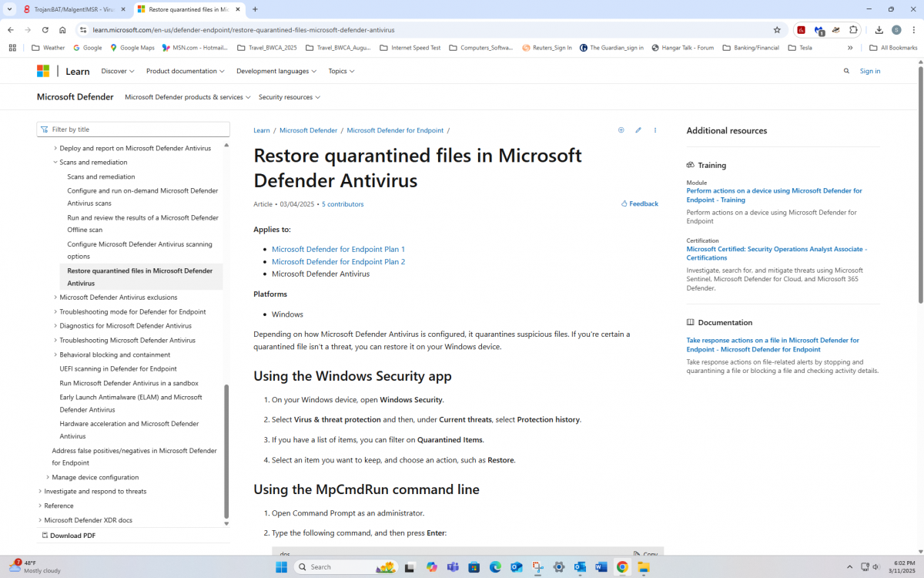Image resolution: width=924 pixels, height=578 pixels.
Task: Open Microsoft Defender for Endpoint Plan 2 link
Action: 338,262
